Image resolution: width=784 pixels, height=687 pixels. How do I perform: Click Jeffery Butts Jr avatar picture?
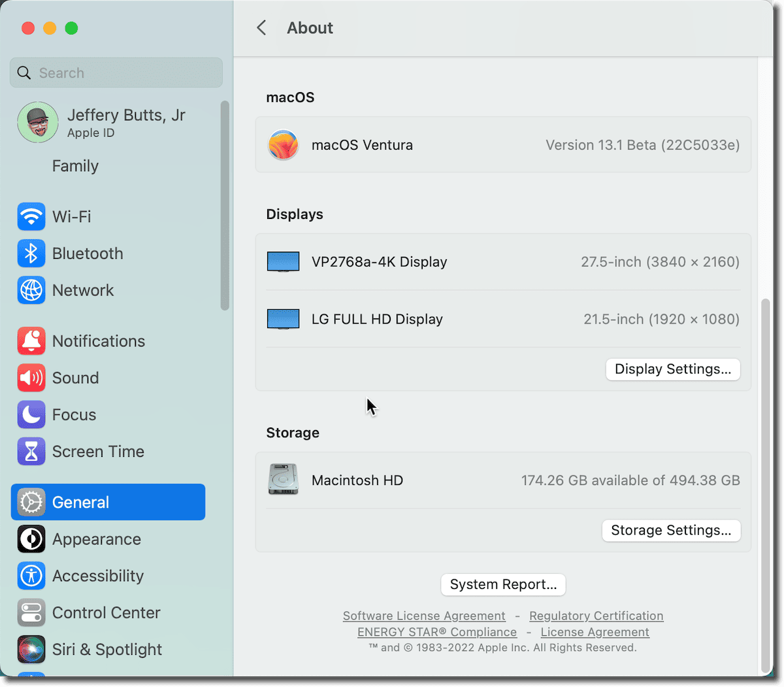[x=38, y=122]
